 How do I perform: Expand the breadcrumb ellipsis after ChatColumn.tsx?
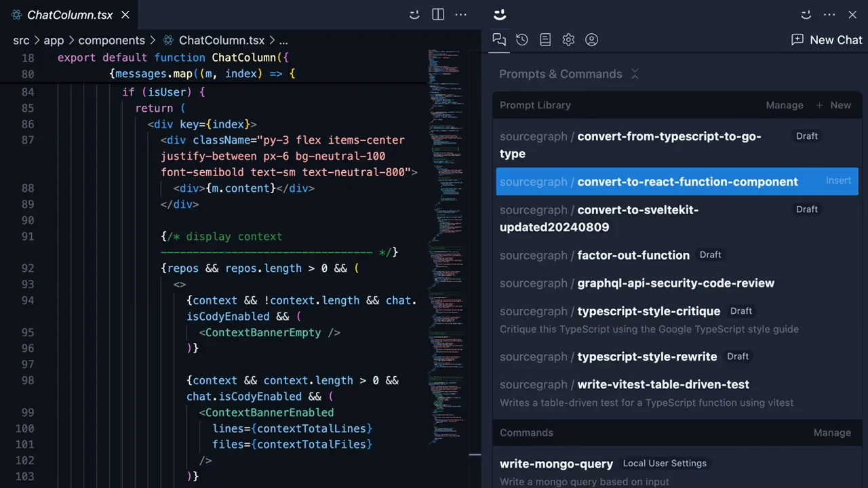pos(283,40)
